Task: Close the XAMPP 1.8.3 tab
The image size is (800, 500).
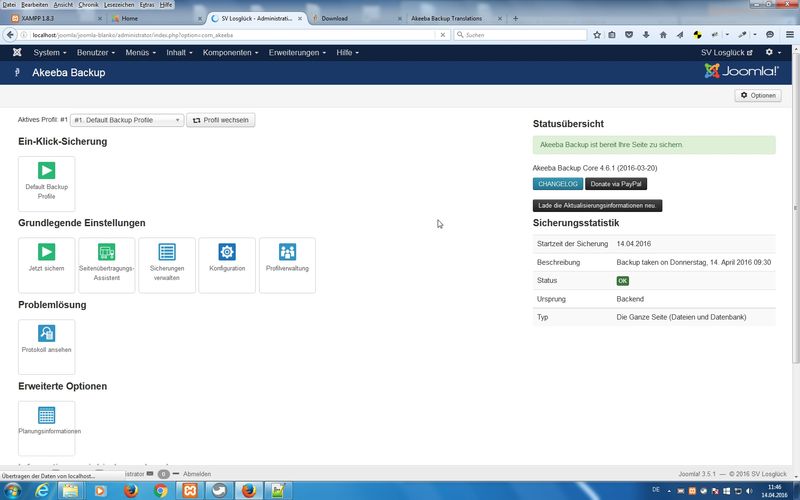Action: [99, 18]
